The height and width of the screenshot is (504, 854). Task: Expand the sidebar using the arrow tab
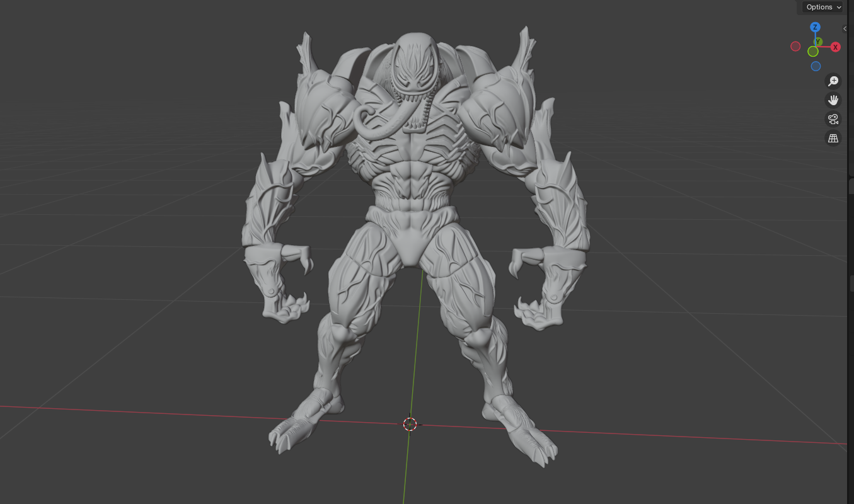click(x=845, y=29)
